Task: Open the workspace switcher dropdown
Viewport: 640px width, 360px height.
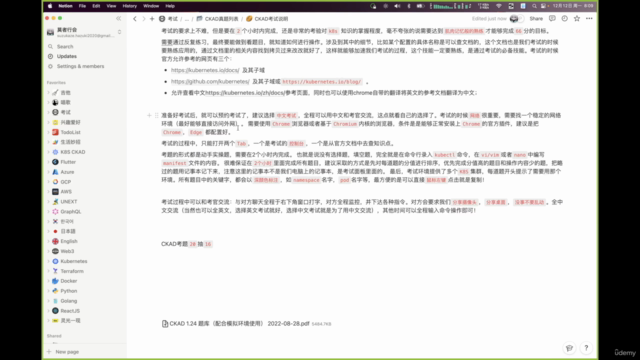Action: click(x=119, y=32)
